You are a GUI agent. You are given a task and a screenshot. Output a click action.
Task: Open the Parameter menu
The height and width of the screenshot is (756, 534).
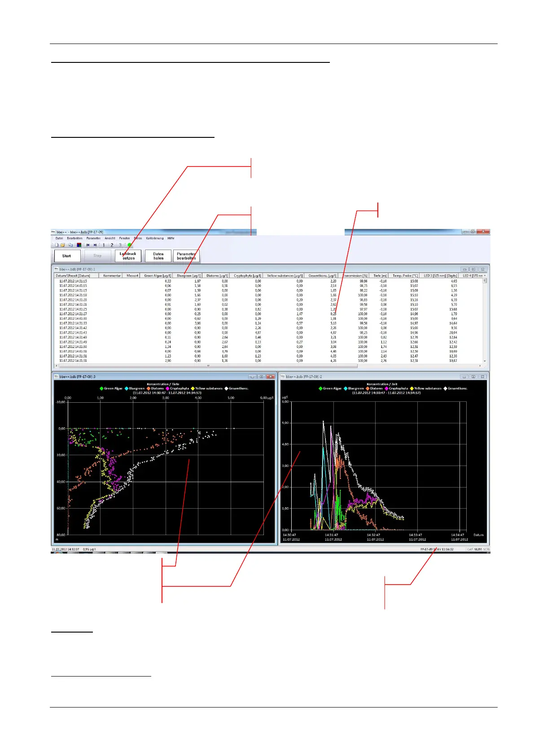pos(94,238)
